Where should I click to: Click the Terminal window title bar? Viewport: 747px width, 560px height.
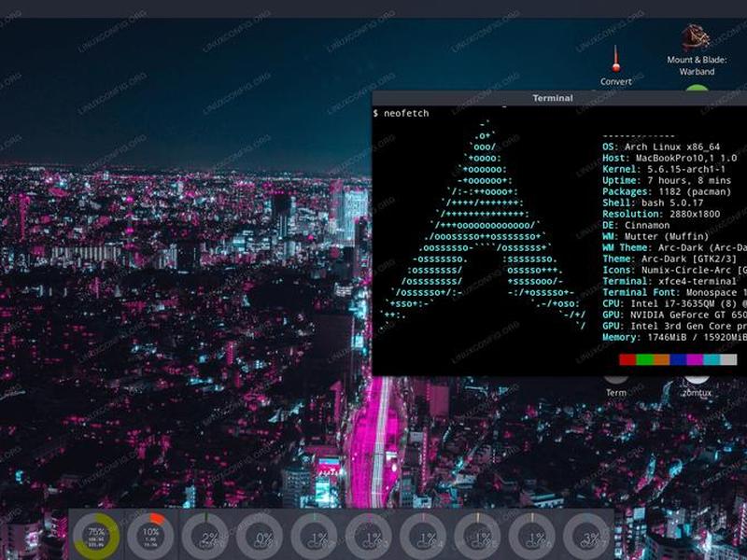pos(559,98)
